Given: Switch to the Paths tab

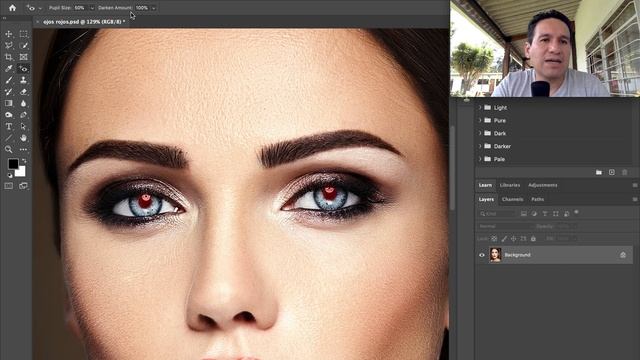Looking at the screenshot, I should [538, 200].
